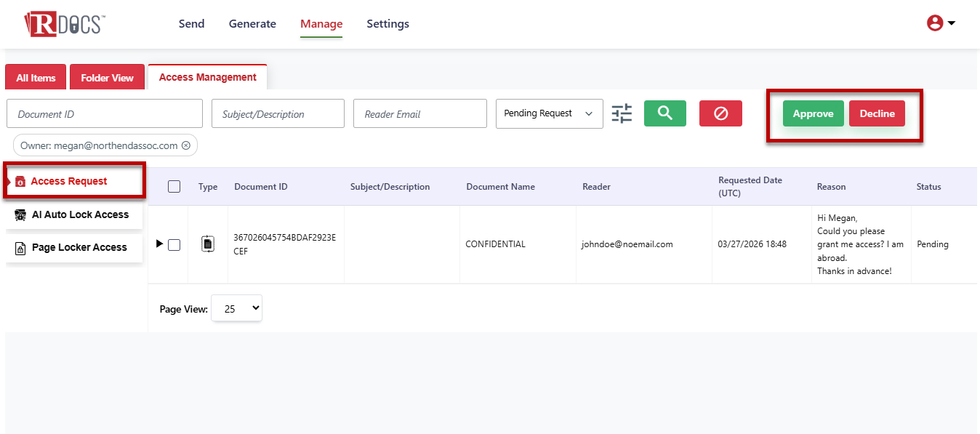Open the Access Request section
980x434 pixels.
click(x=75, y=181)
